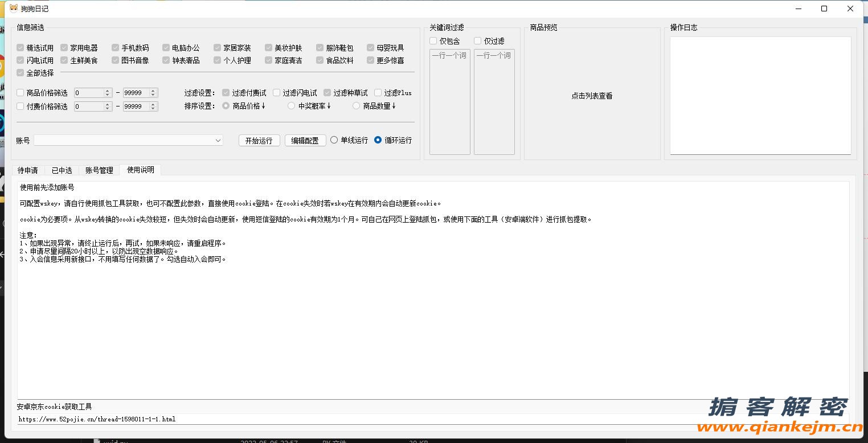Click the 安卓京东cookie获取工具 label
The image size is (868, 443).
click(x=54, y=407)
